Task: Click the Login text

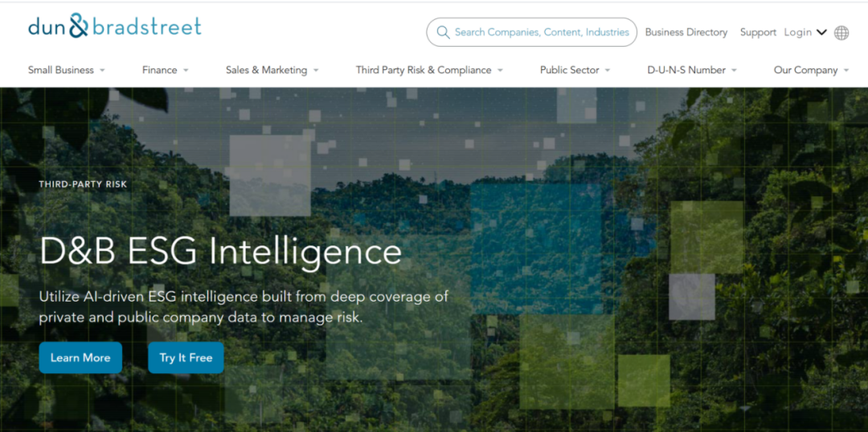Action: [798, 32]
